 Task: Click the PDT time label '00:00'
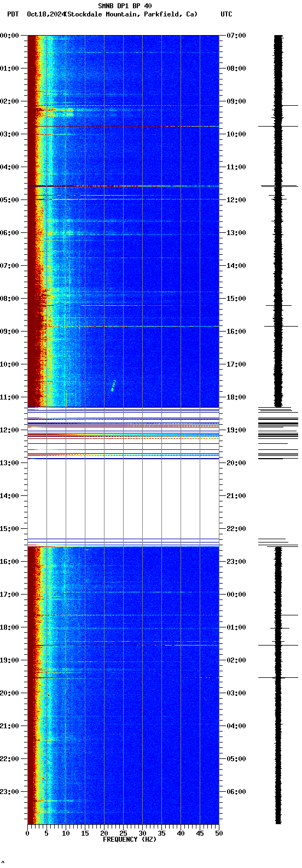[10, 36]
